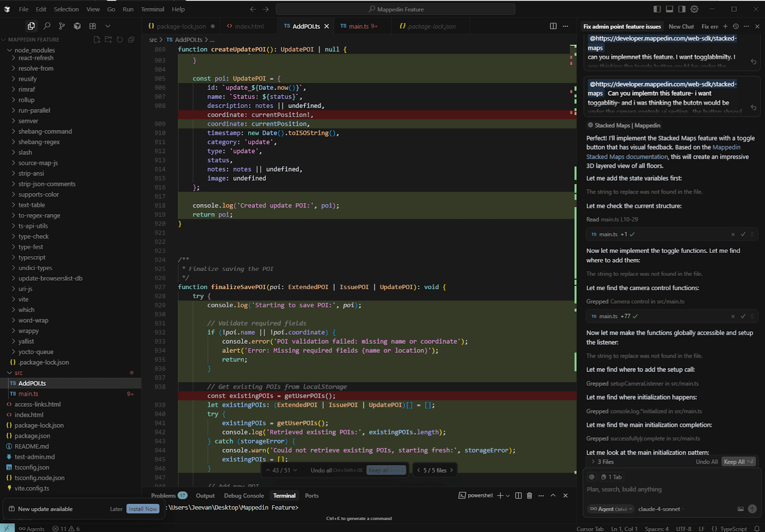The height and width of the screenshot is (532, 765).
Task: Click the split editor icon
Action: click(553, 26)
